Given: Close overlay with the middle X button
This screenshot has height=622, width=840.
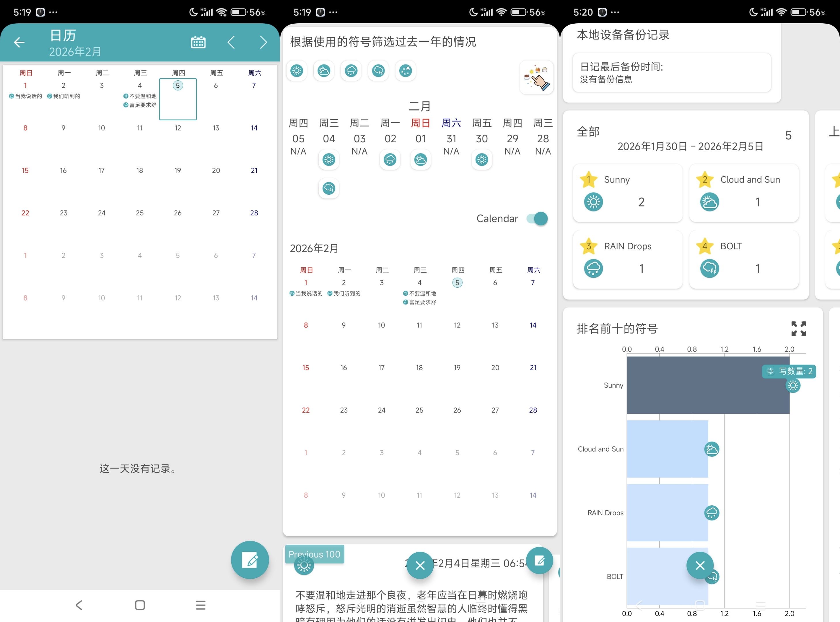Looking at the screenshot, I should point(420,565).
